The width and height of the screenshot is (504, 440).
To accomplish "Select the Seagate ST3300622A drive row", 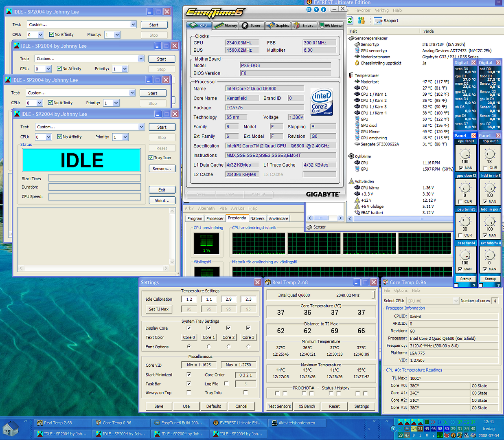I will [377, 144].
